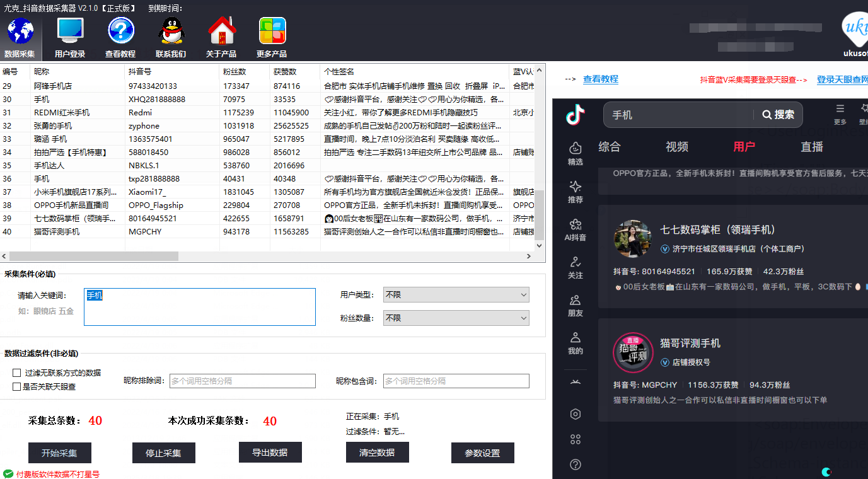Screen dimensions: 868x479
Task: Switch to the 视频 tab
Action: point(676,146)
